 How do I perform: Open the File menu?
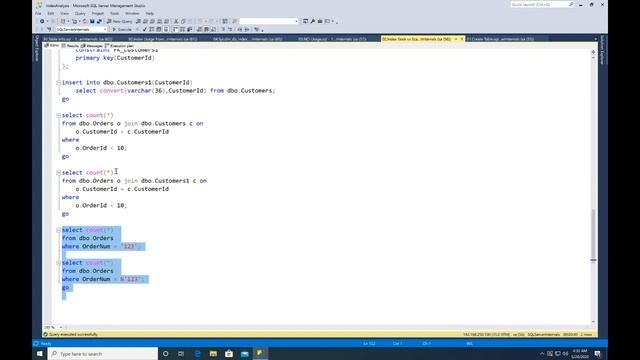pyautogui.click(x=38, y=13)
